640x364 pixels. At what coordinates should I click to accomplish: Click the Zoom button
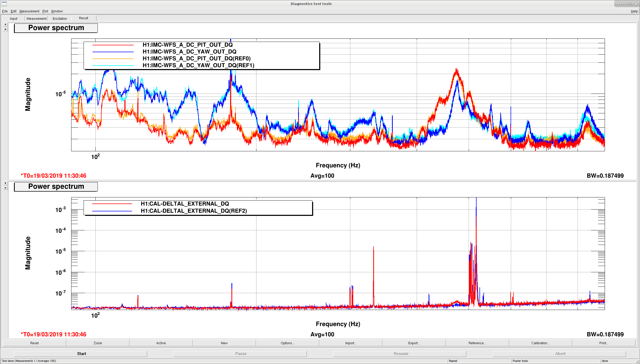(98, 343)
